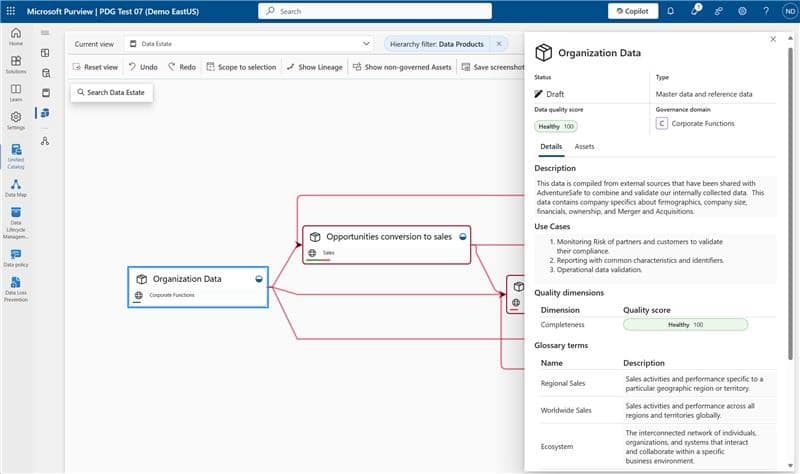The image size is (800, 474).
Task: Select the data estate explorer icon
Action: pos(45,113)
